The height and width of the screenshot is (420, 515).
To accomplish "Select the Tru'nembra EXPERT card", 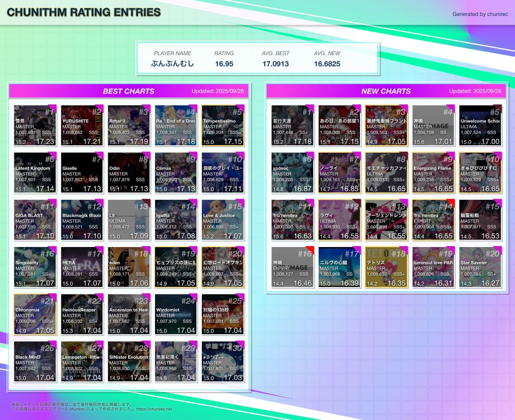I will [434, 220].
